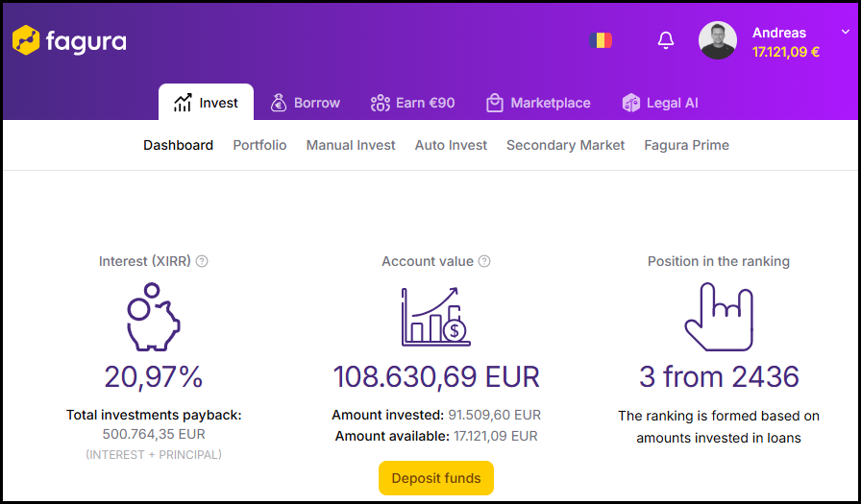Click Total investments payback label
The height and width of the screenshot is (504, 861).
click(x=154, y=415)
